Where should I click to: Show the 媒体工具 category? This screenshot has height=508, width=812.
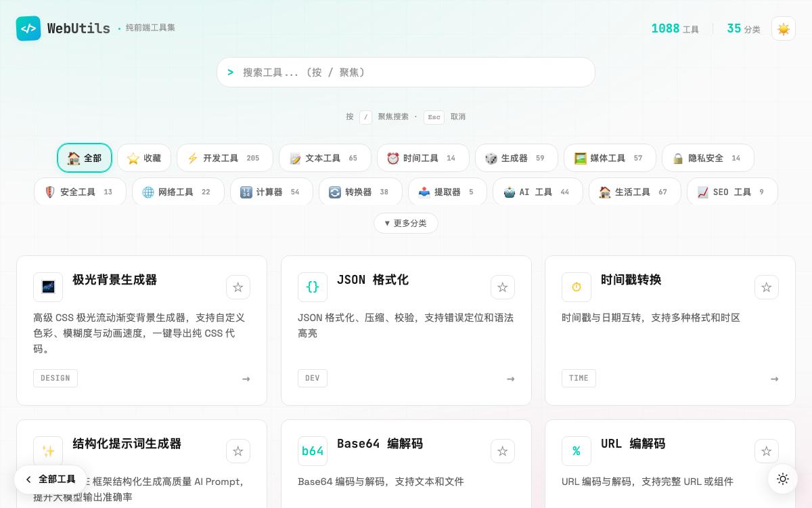tap(610, 158)
